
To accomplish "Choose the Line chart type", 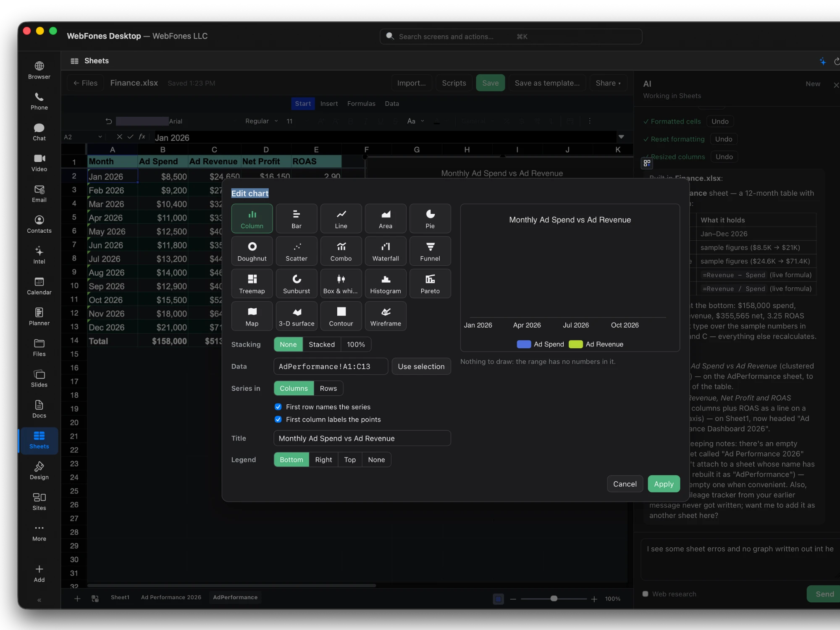I will 341,218.
